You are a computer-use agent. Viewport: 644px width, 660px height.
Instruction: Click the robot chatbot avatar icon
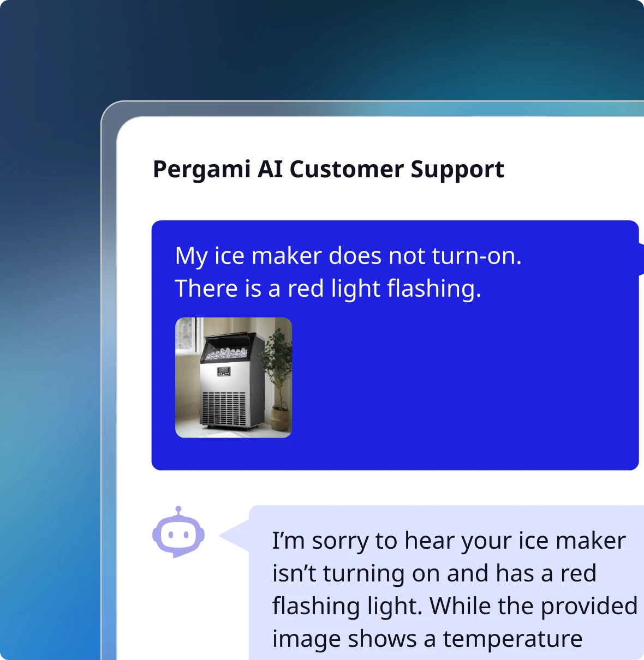click(x=178, y=532)
